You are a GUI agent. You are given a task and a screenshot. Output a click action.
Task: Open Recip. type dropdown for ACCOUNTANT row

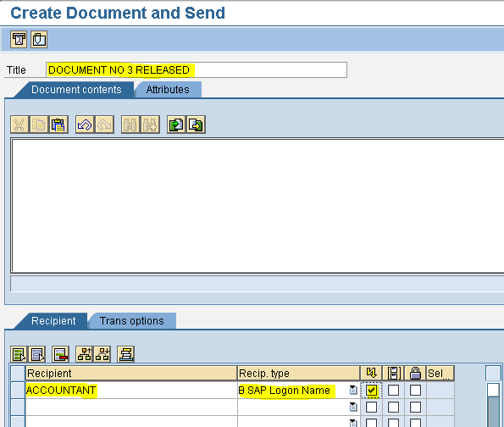353,390
